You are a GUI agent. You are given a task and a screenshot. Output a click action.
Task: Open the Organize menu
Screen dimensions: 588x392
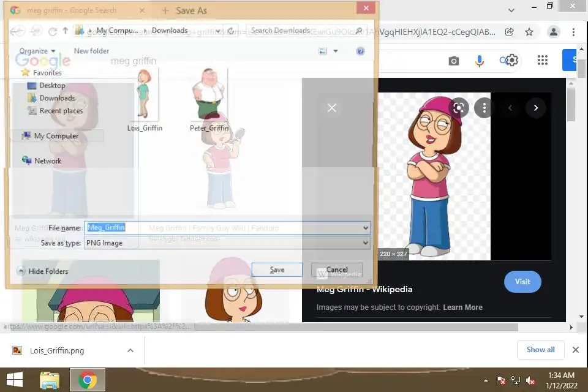[x=37, y=51]
